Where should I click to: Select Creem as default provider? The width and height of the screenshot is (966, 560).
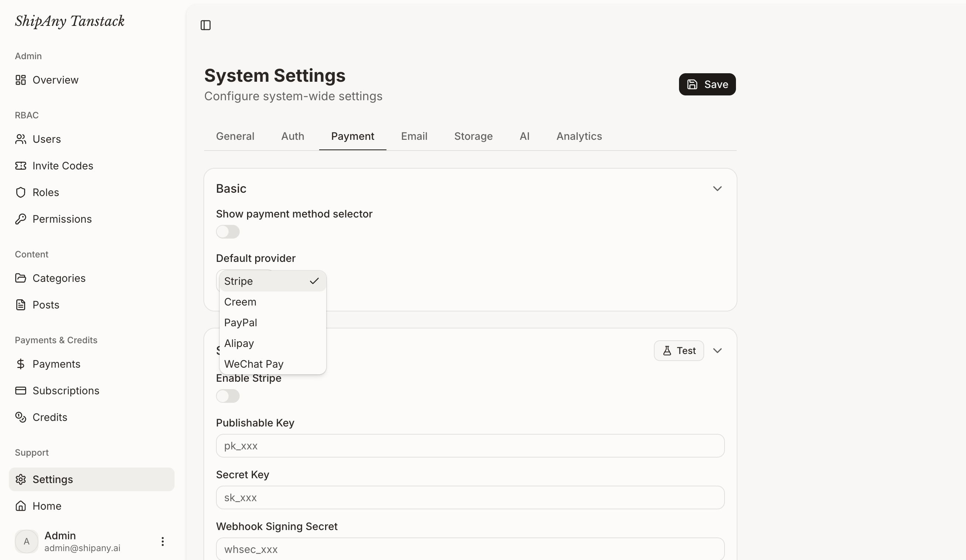pyautogui.click(x=273, y=302)
